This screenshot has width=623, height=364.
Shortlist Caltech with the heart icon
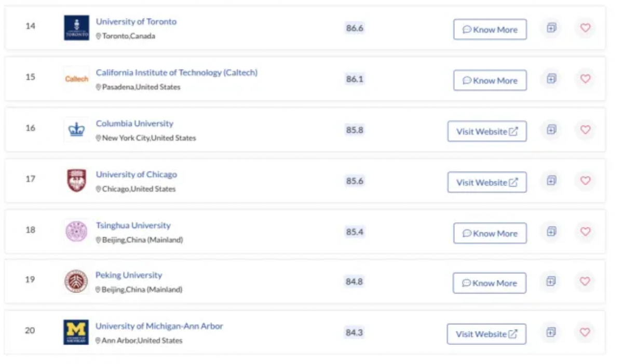[x=585, y=79]
